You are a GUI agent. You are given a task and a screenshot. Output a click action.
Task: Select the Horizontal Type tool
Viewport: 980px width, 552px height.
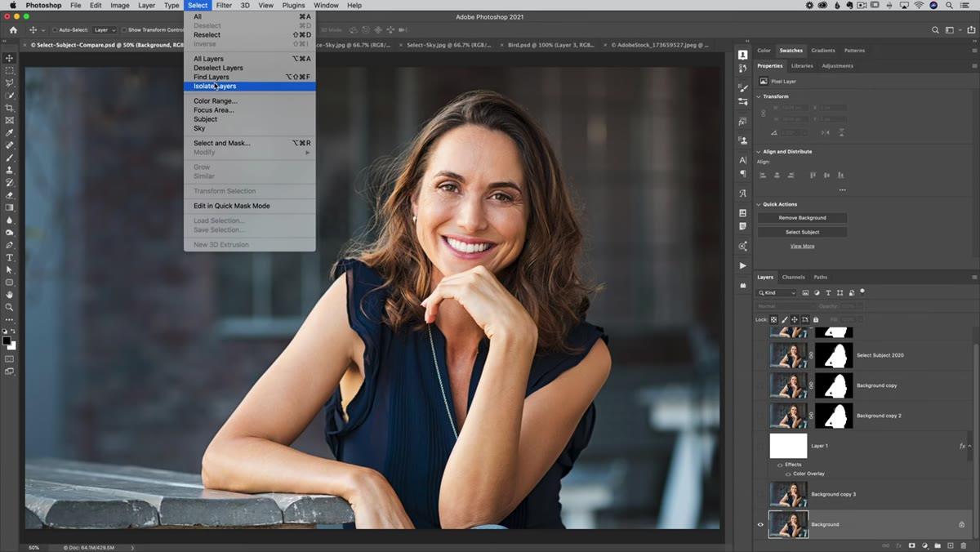pyautogui.click(x=10, y=257)
